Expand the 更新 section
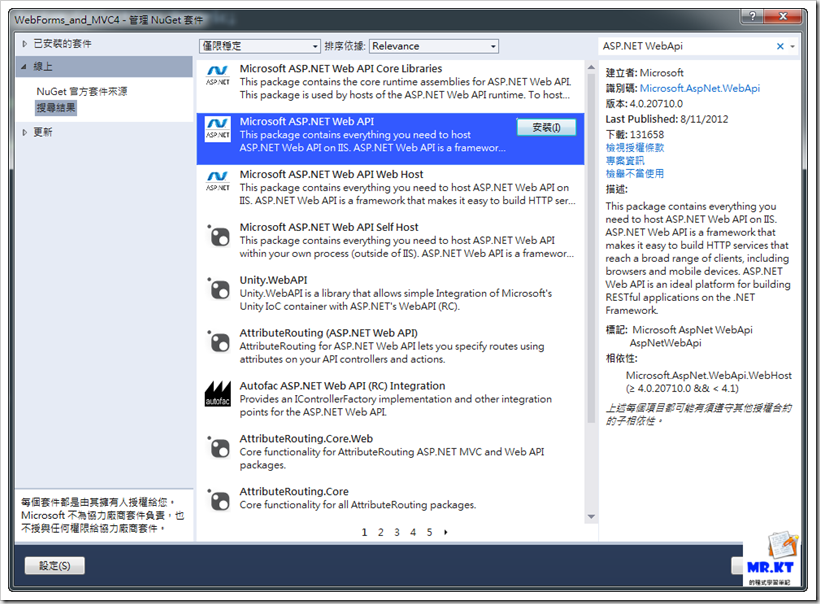Screen dimensions: 820x604 pos(25,132)
